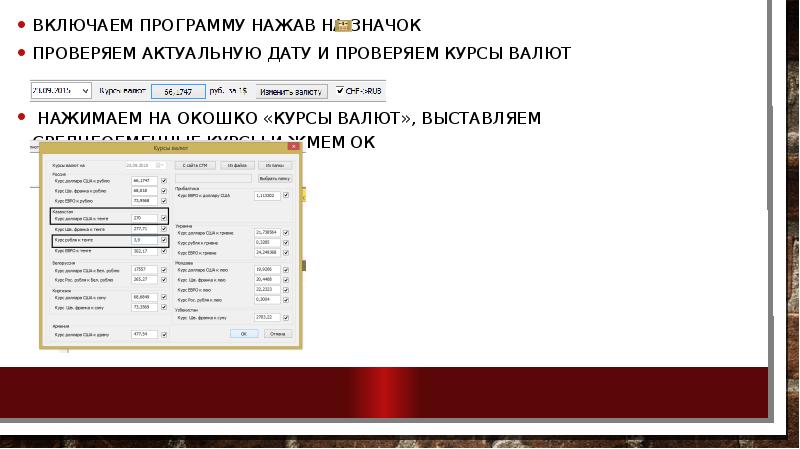Toggle checkbox for Курс доллара США к тенге
Image resolution: width=800 pixels, height=449 pixels.
(163, 217)
